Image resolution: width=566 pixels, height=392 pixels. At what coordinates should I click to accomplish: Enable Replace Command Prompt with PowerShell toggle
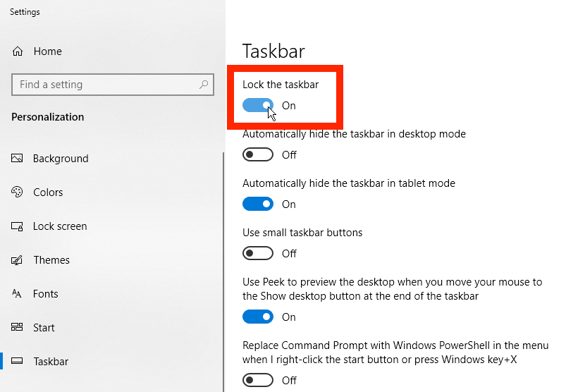point(258,380)
